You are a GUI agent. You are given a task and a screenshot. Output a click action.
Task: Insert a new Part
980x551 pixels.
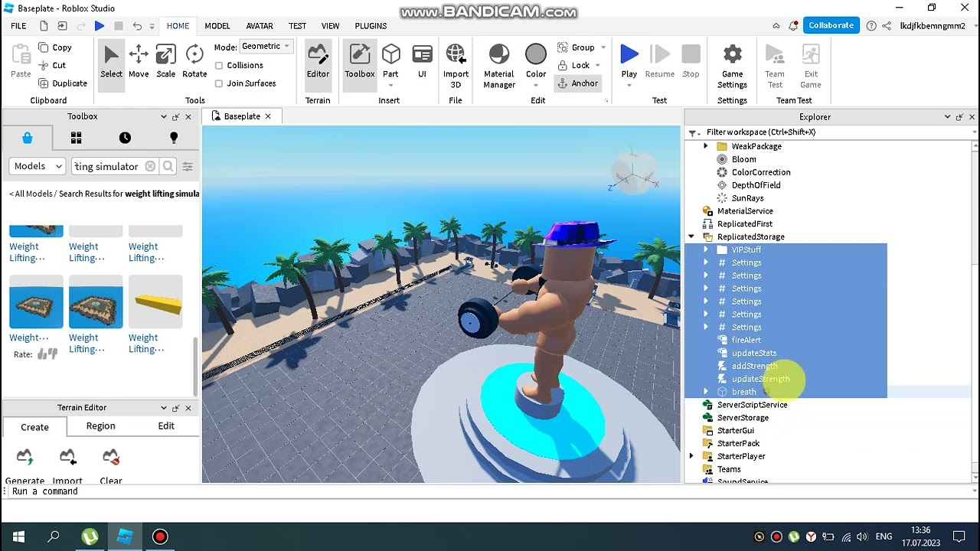click(x=390, y=61)
